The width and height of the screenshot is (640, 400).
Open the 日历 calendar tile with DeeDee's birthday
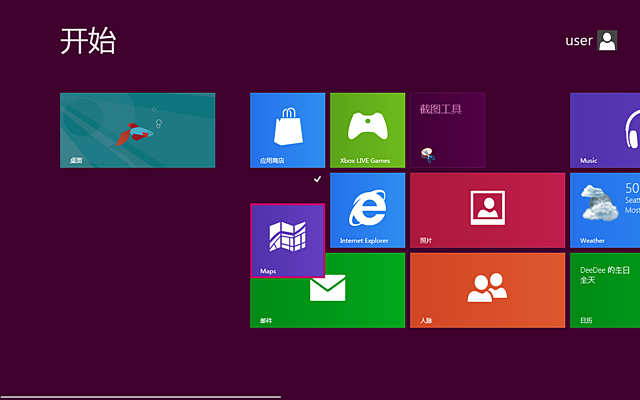605,290
